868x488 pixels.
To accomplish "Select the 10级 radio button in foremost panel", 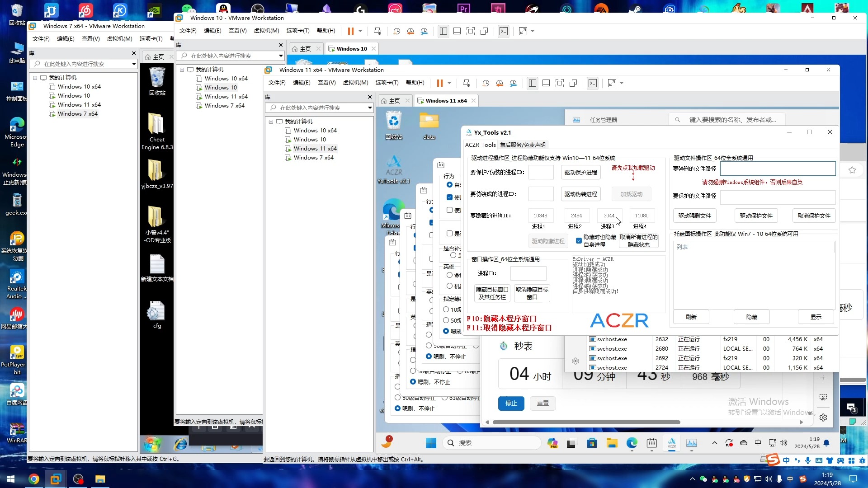I will click(446, 310).
